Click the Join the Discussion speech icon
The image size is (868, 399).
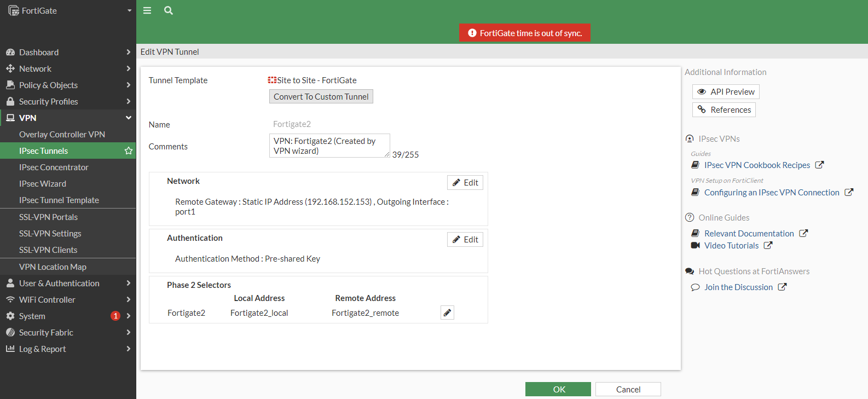click(696, 287)
